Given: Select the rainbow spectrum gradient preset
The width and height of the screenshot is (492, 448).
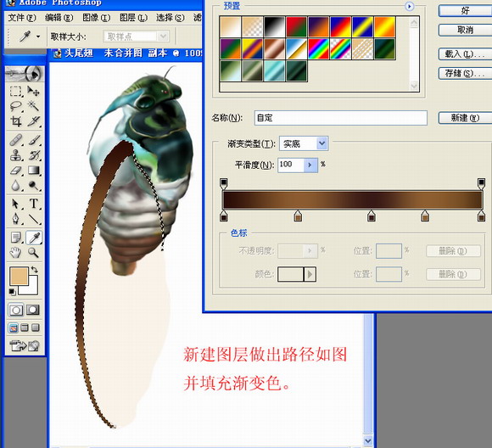Looking at the screenshot, I should [318, 48].
